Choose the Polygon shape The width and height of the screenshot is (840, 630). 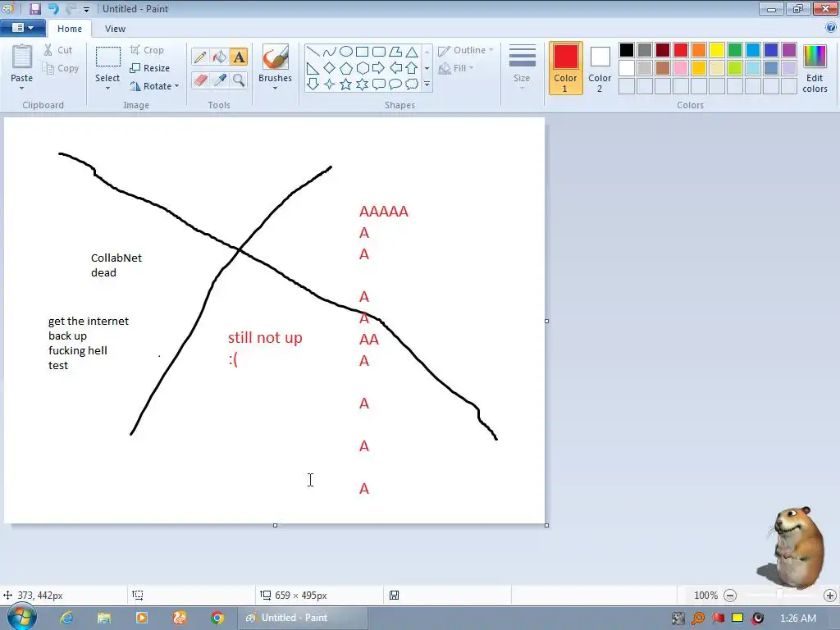pyautogui.click(x=395, y=52)
